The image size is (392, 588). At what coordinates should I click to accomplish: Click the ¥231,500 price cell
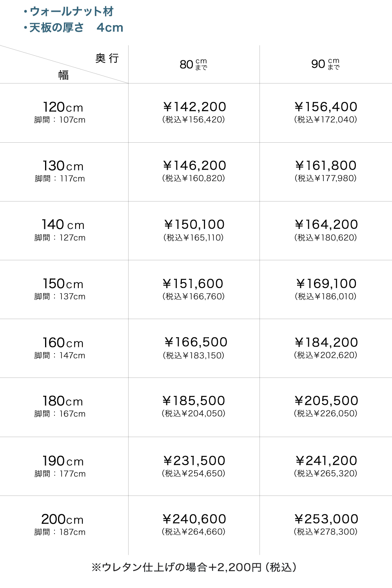(x=194, y=461)
